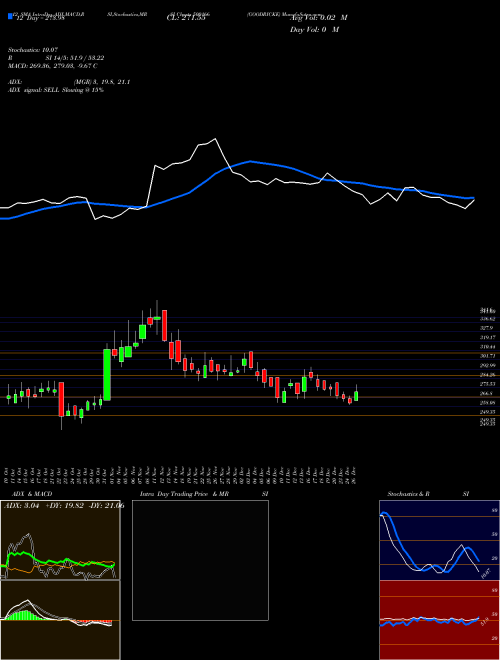Select the 'Avg Vol: 0.02 M' text
The width and height of the screenshot is (500, 660).
(x=319, y=18)
